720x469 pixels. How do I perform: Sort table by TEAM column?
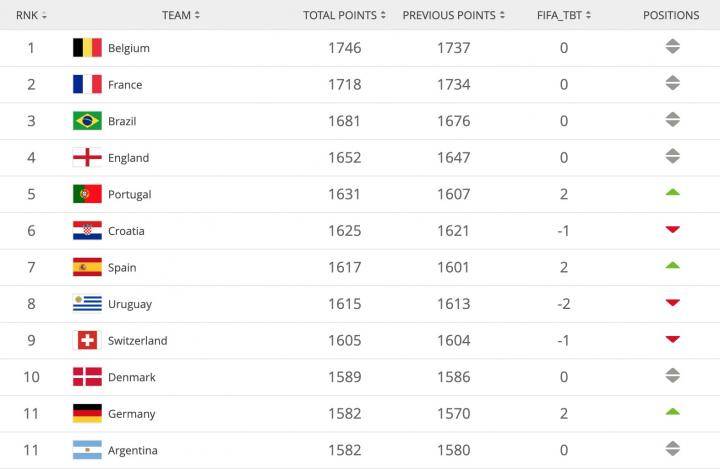[181, 15]
